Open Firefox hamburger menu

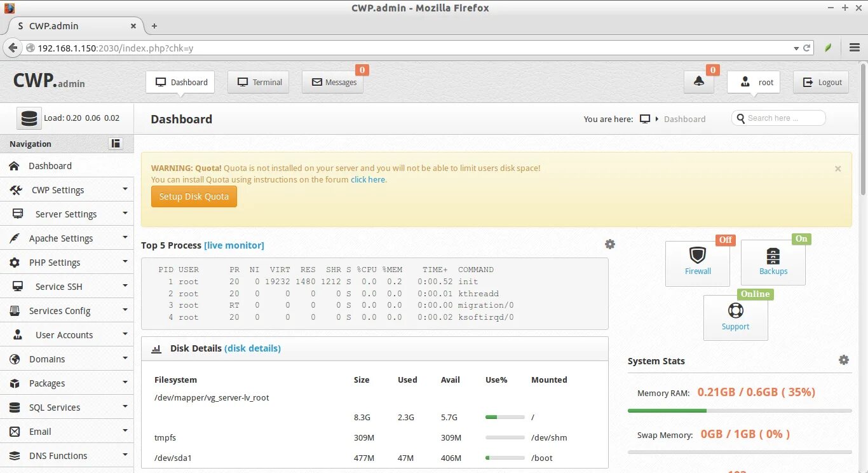pos(855,48)
